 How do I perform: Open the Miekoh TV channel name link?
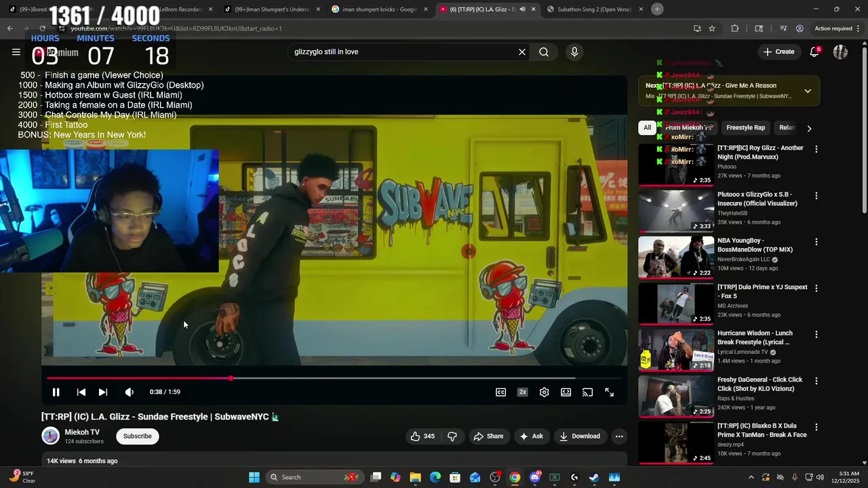82,432
